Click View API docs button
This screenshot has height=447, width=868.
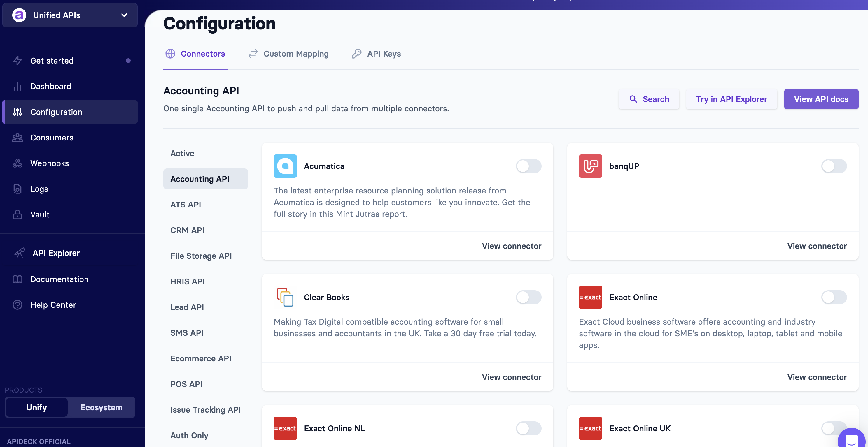(x=821, y=99)
